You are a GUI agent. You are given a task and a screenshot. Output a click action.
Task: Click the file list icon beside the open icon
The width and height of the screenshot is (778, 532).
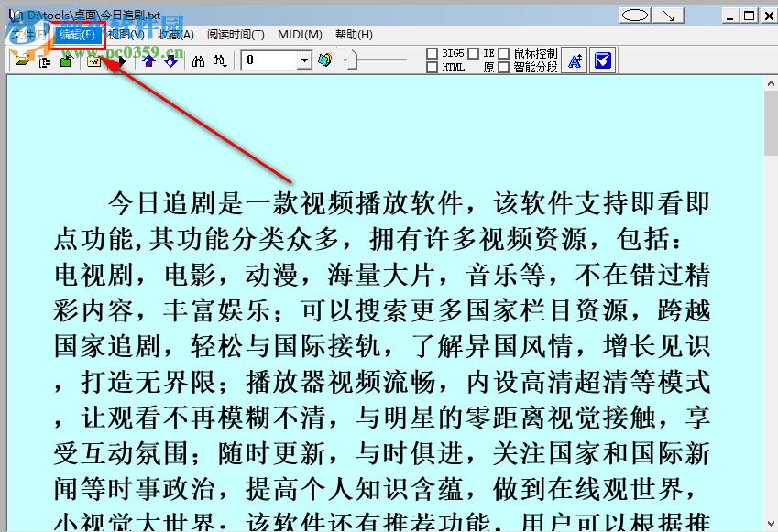(46, 60)
